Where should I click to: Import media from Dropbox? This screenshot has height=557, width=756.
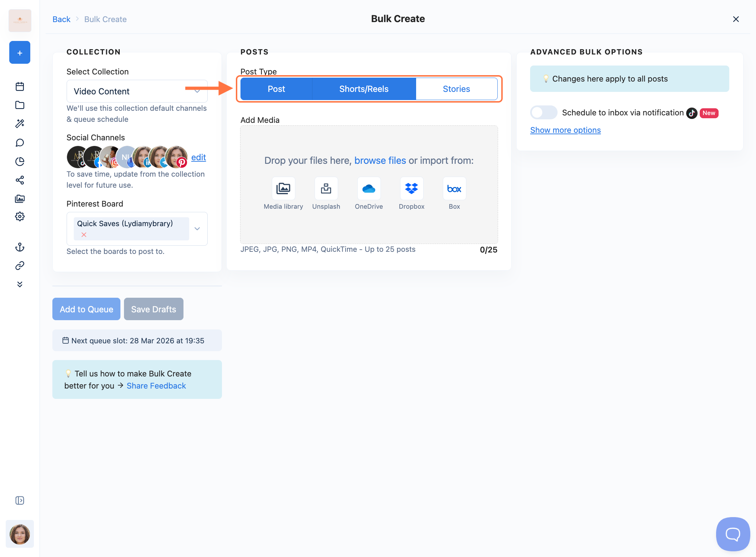tap(411, 189)
